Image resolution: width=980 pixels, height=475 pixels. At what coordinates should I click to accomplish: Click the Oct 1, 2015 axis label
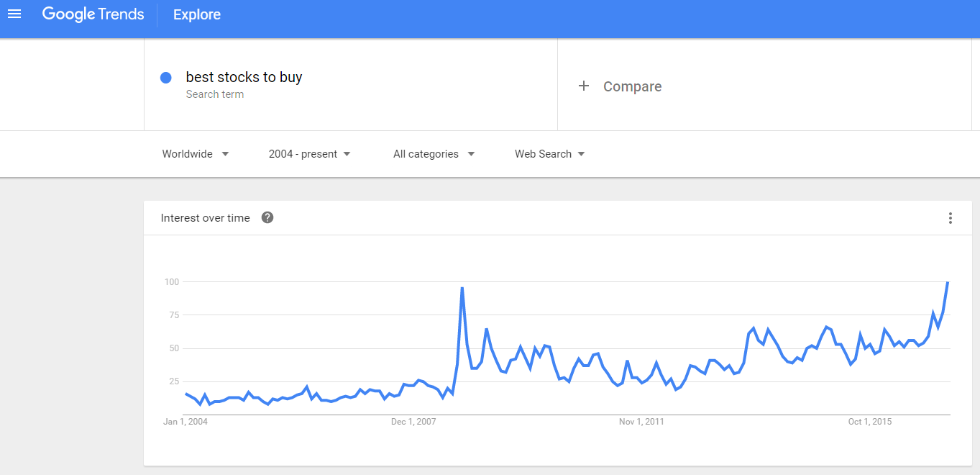[869, 422]
